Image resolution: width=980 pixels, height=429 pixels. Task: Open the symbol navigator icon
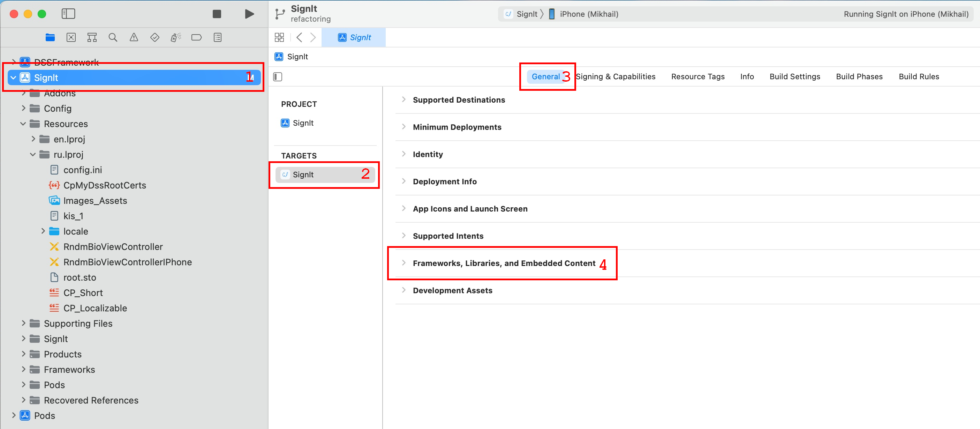pos(92,37)
